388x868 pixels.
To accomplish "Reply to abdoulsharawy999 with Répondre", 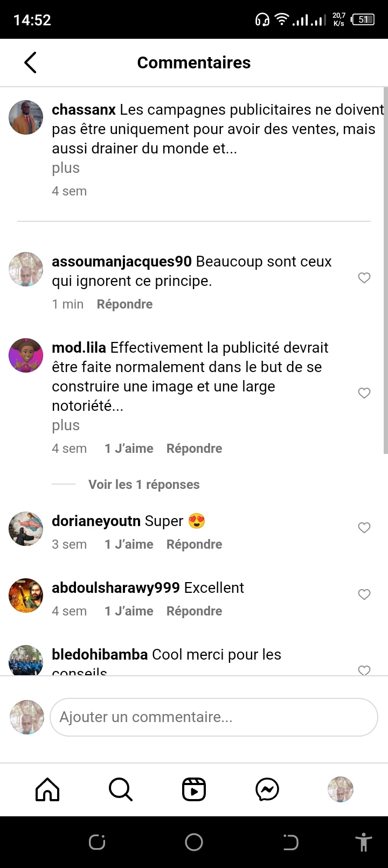I will click(x=194, y=611).
